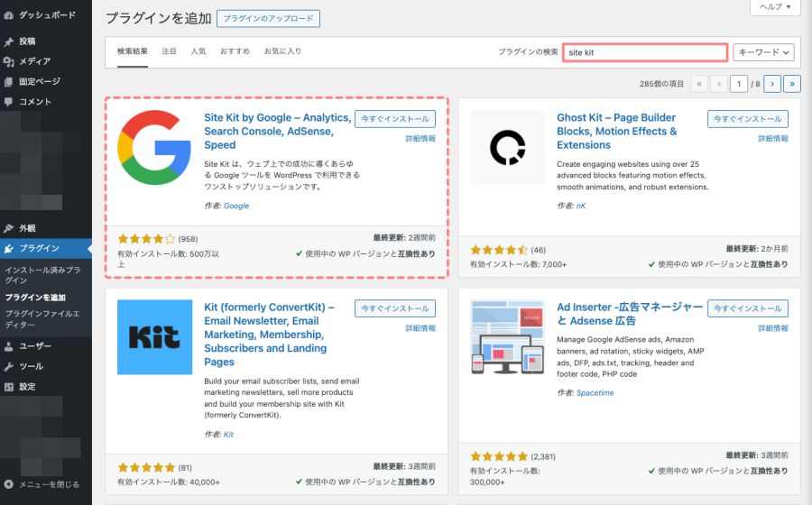The height and width of the screenshot is (505, 812).
Task: Click the Settings (設定) sidebar icon
Action: click(8, 387)
